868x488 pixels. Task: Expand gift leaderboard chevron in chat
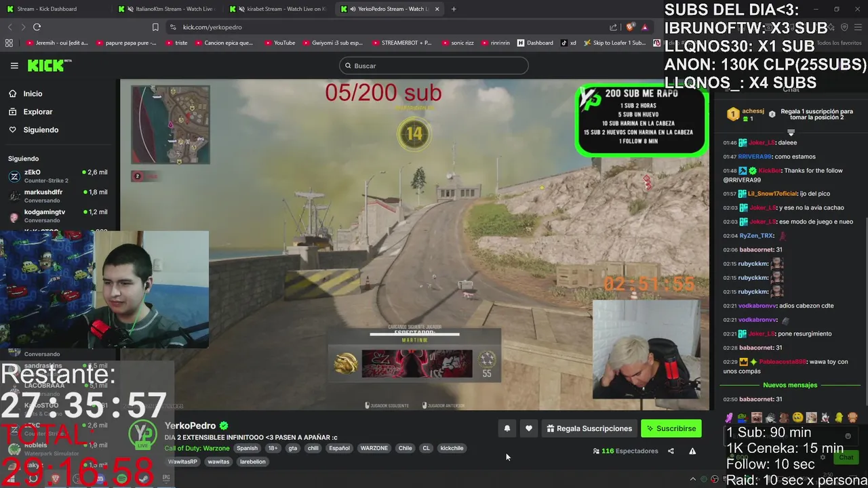[x=791, y=131]
